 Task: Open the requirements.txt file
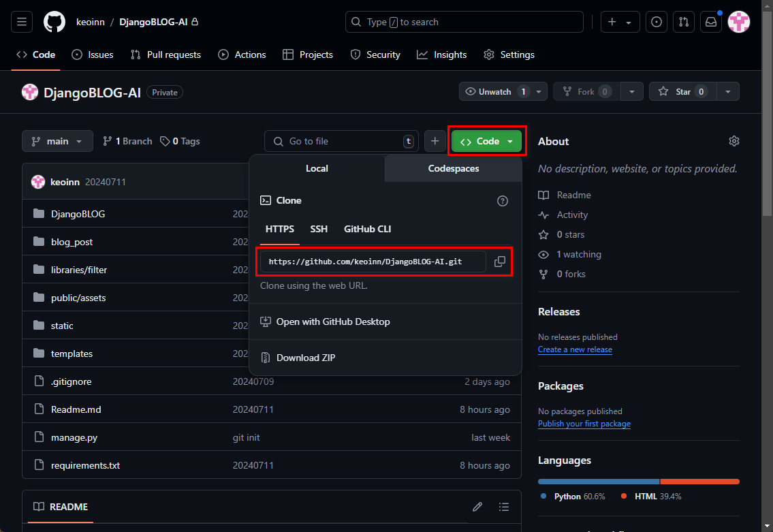point(85,465)
